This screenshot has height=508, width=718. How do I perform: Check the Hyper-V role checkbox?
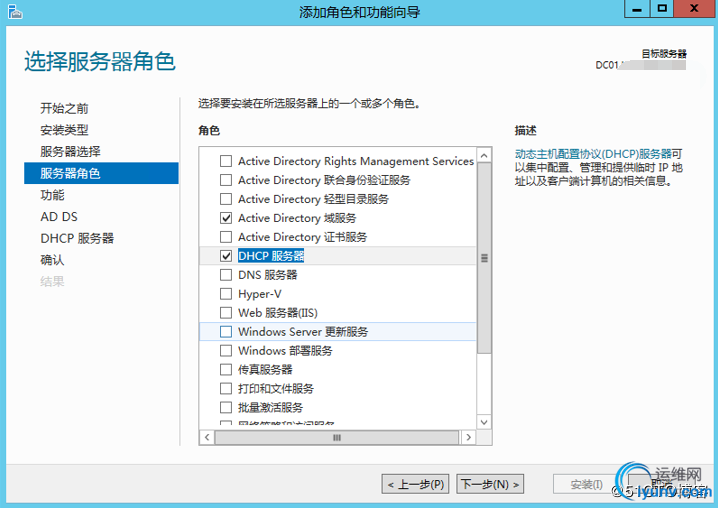point(226,294)
